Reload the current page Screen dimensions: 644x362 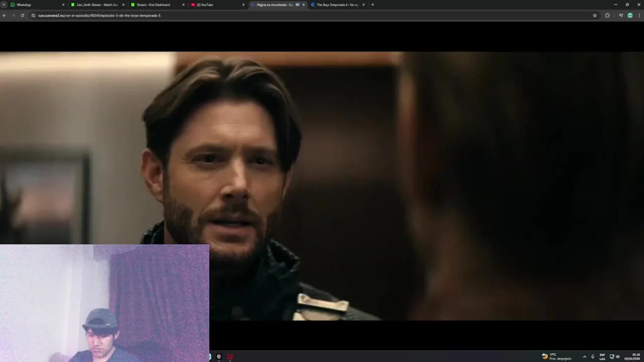pos(22,16)
